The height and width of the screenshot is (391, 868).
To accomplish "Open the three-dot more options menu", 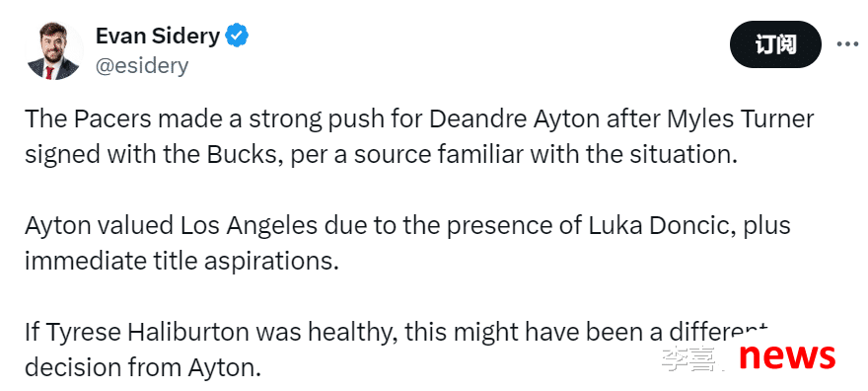I will pos(846,44).
